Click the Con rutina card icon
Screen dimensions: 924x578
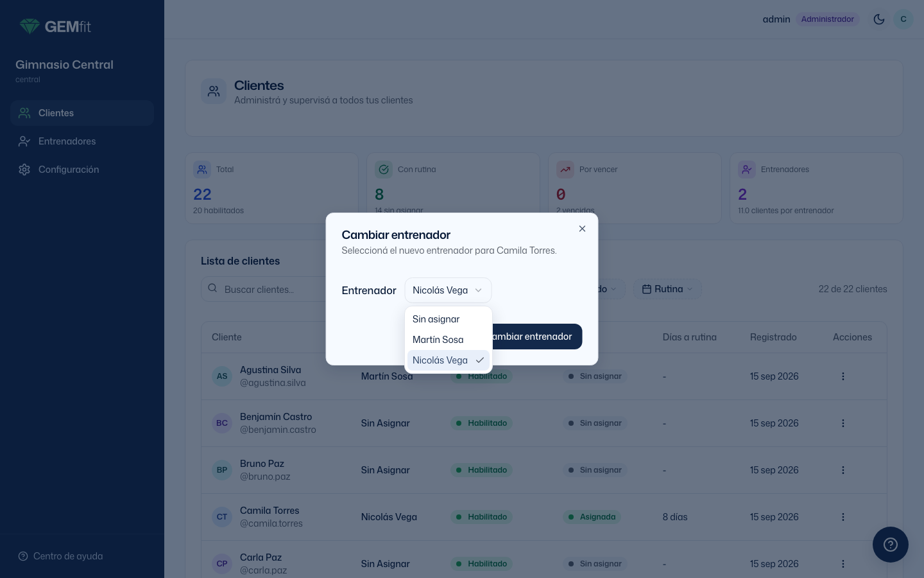[384, 170]
